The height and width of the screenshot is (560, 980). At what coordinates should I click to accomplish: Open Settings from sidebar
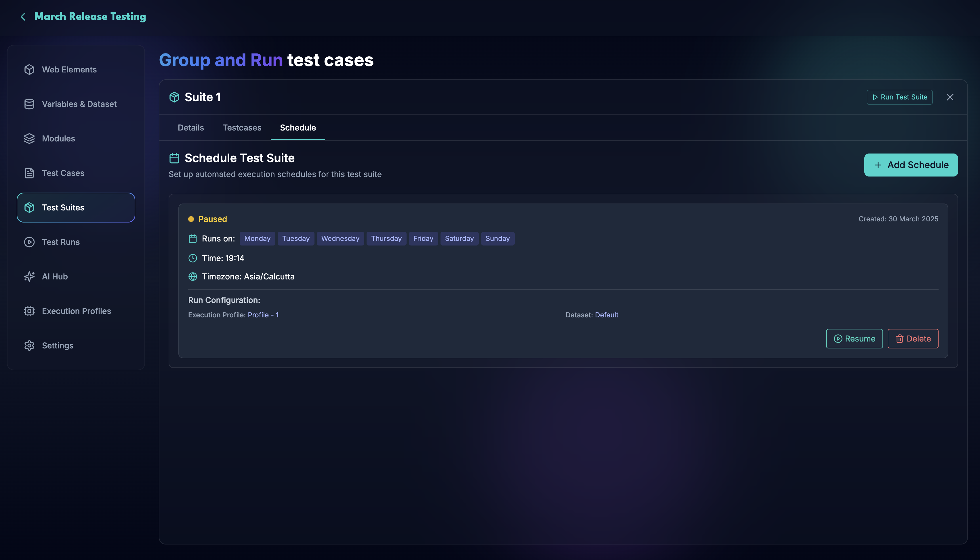[x=76, y=345]
